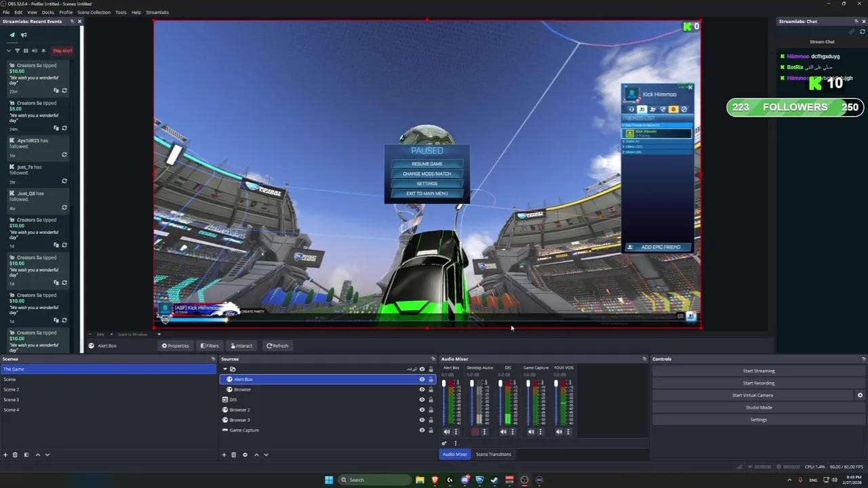
Task: Move the selected scene up
Action: 37,455
